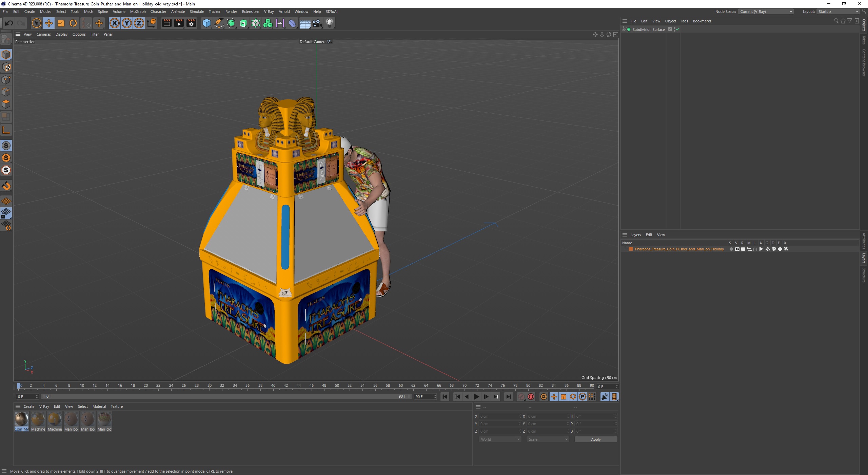Click the filter funnel icon in Objects panel
The image size is (868, 475).
click(x=850, y=21)
